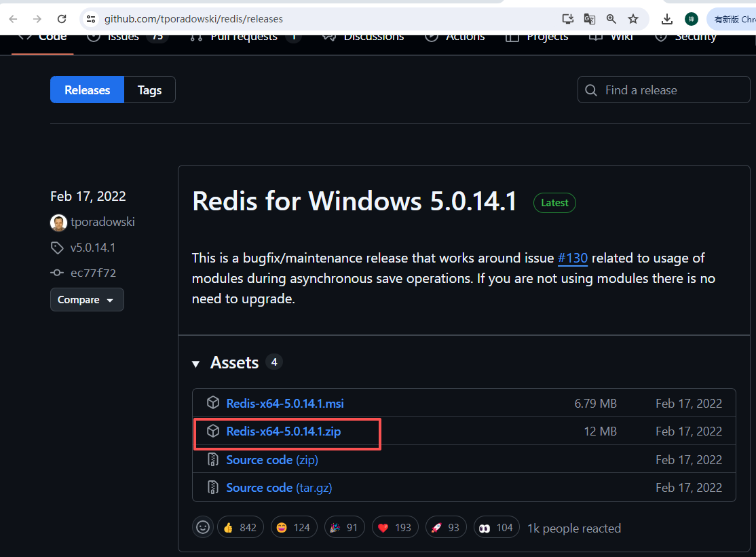Click the Feb 17, 2022 release date
756x557 pixels.
pos(88,196)
